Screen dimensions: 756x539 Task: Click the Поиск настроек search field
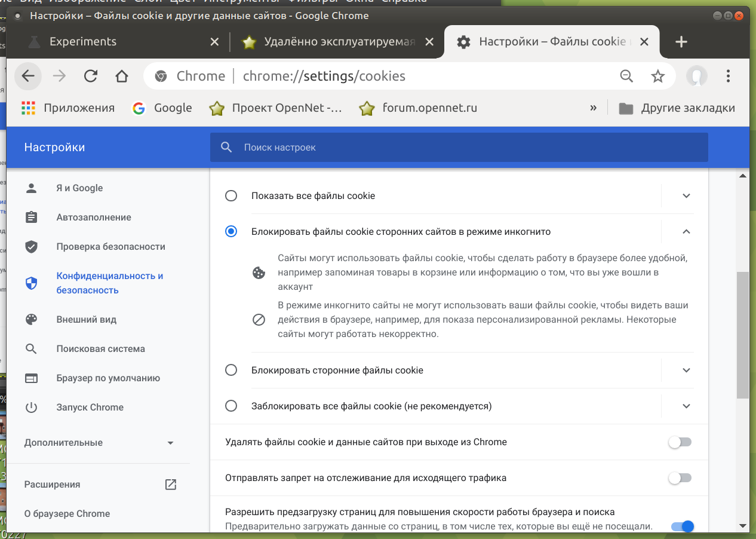click(x=459, y=147)
